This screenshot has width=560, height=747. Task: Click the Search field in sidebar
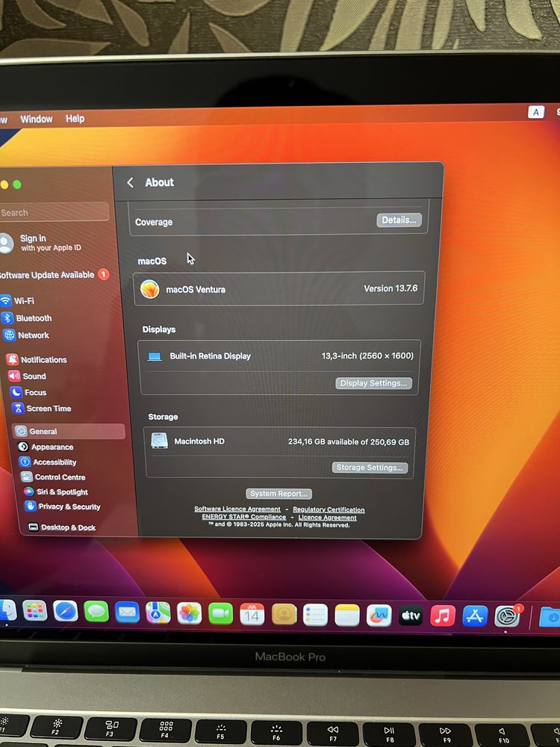pos(54,212)
